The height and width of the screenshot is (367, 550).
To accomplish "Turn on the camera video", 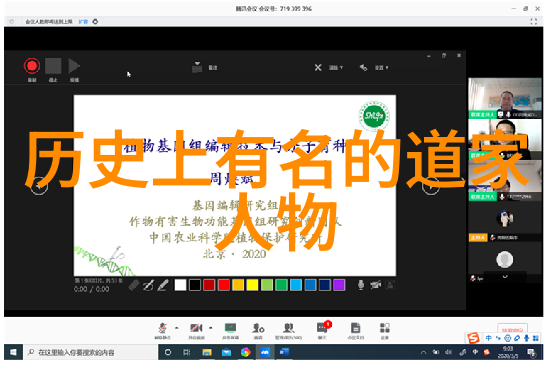I will coord(196,328).
